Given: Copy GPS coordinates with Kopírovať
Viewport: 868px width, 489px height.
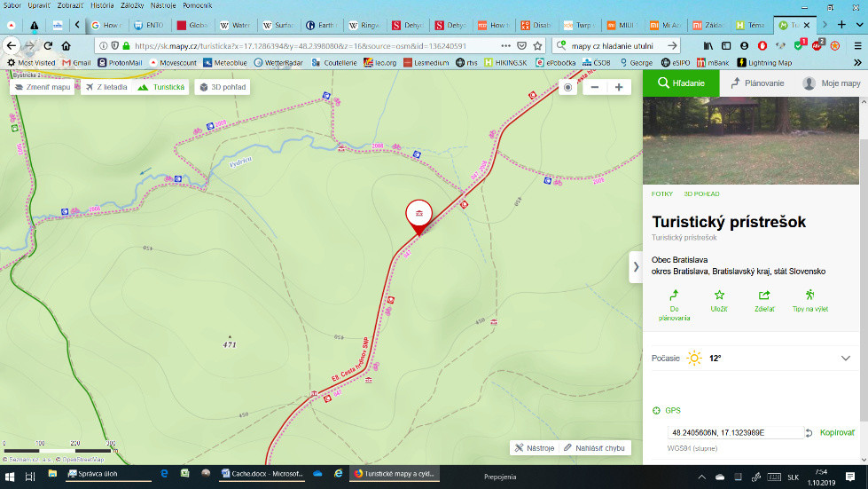Looking at the screenshot, I should pos(836,433).
